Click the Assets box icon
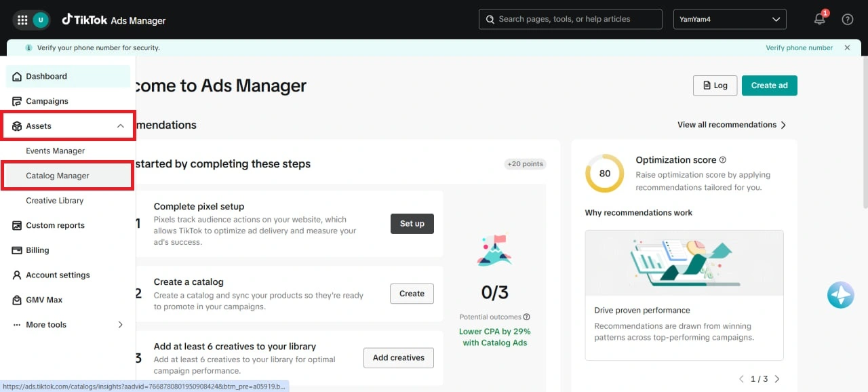 point(17,126)
